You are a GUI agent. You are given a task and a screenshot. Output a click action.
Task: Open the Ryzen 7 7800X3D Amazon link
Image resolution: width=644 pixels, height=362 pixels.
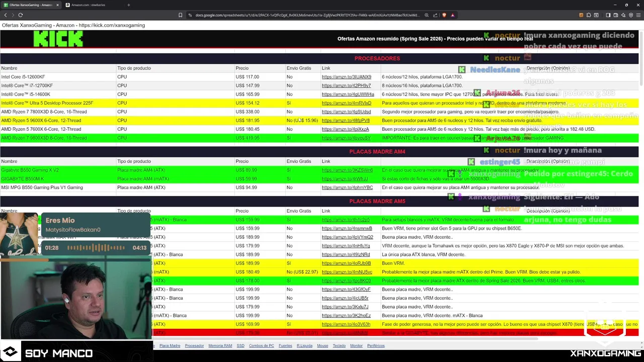pos(346,112)
